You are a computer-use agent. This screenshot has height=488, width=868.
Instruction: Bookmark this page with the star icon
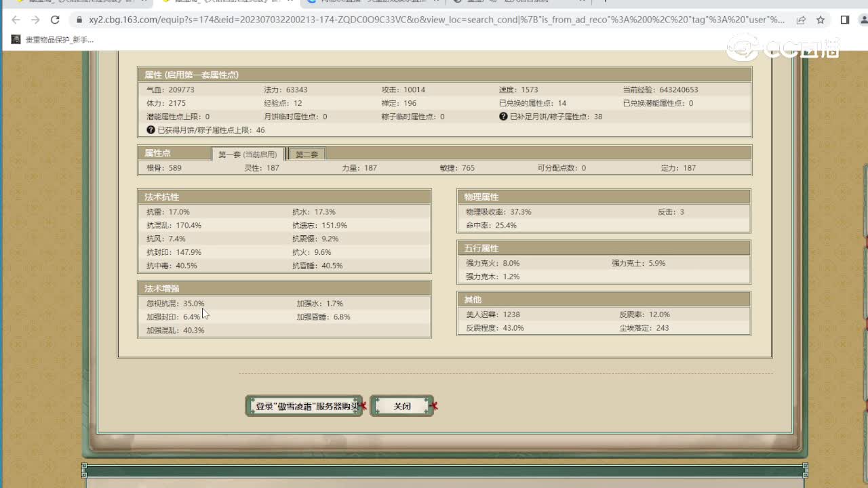pyautogui.click(x=821, y=20)
